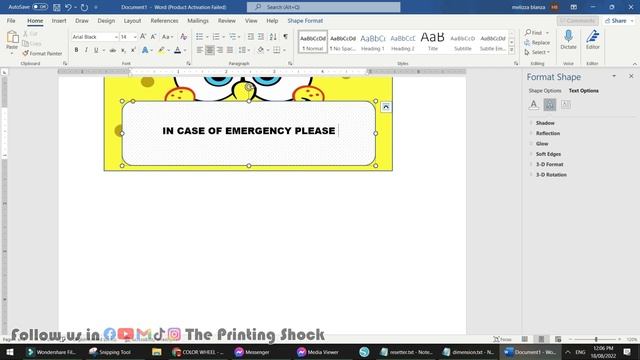Switch to Shape Options tab
The image size is (640, 360).
tap(545, 91)
